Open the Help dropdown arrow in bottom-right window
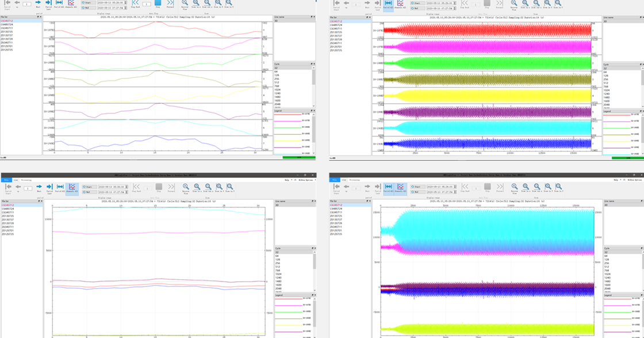This screenshot has height=338, width=644. 620,180
